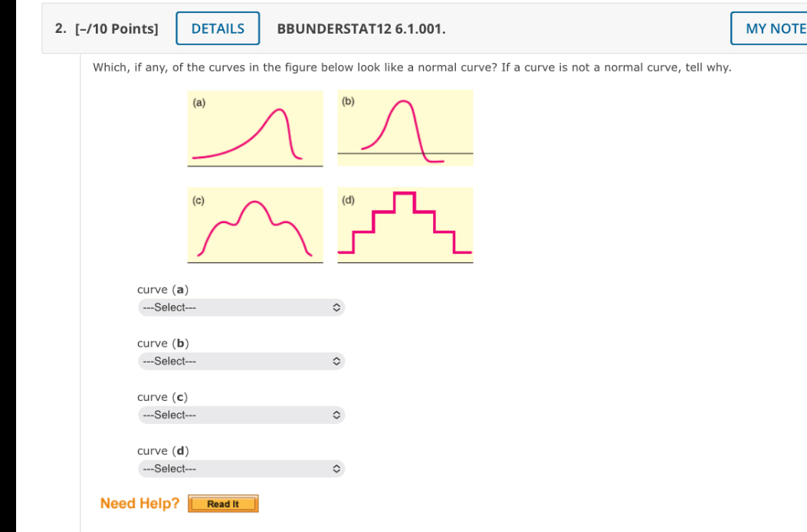Open the curve (c) select dropdown
The width and height of the screenshot is (807, 532).
tap(241, 415)
